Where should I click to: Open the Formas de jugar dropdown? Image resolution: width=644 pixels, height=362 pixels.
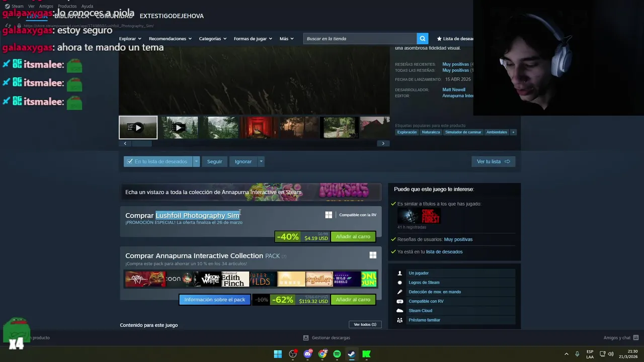coord(253,39)
